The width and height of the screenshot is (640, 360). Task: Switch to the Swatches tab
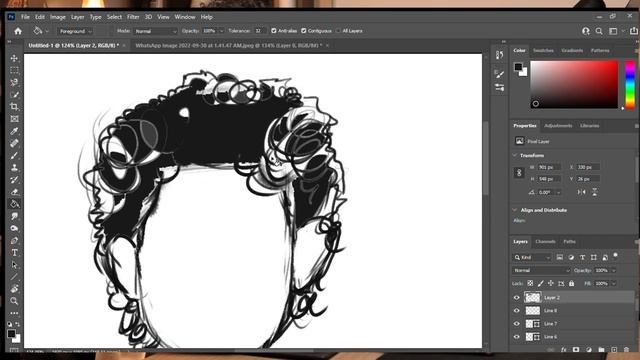pyautogui.click(x=543, y=51)
